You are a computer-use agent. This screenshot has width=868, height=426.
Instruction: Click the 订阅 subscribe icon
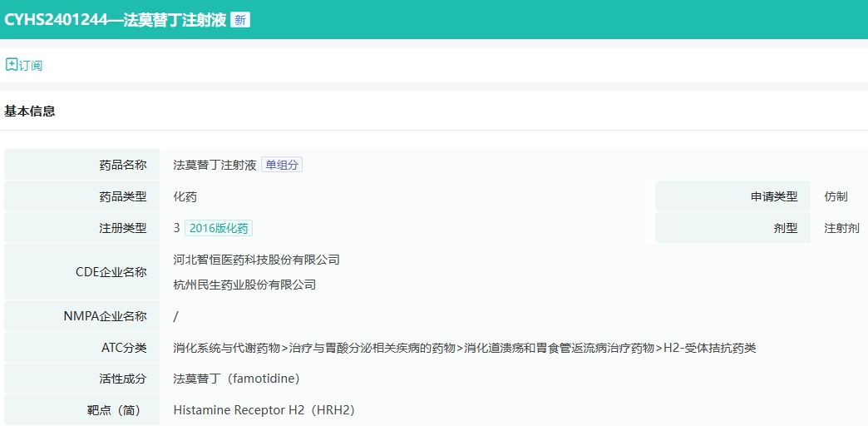pyautogui.click(x=11, y=65)
